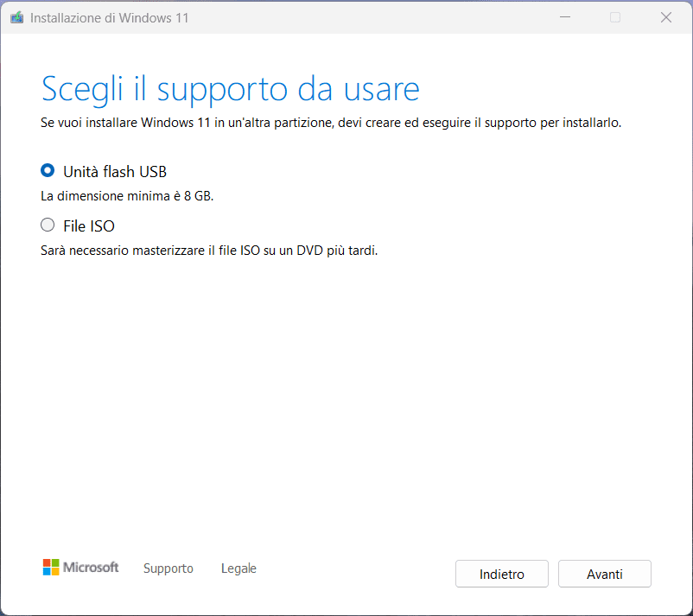Click the DVD masterizzare note under File ISO
This screenshot has width=693, height=616.
pos(209,251)
